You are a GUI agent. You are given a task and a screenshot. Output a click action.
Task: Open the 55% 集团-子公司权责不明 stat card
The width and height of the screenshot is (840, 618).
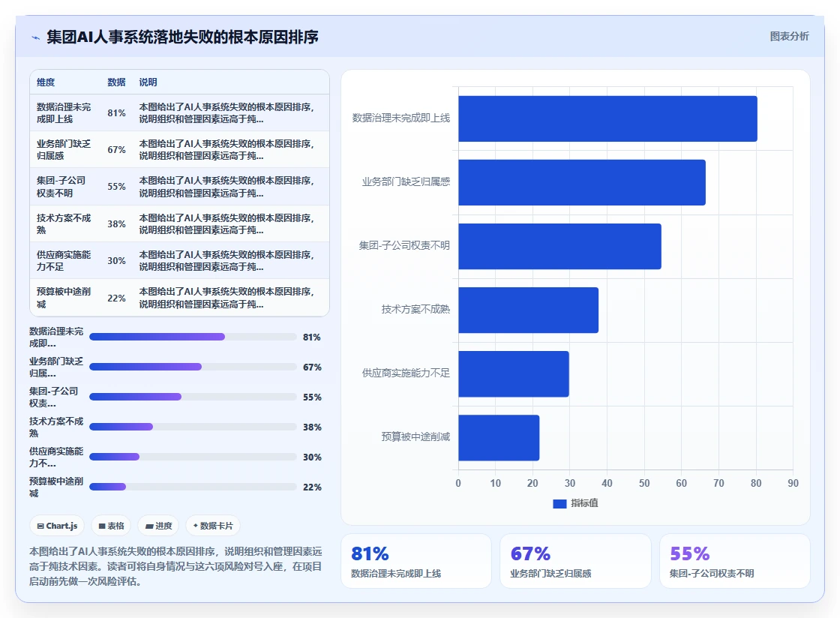click(734, 561)
